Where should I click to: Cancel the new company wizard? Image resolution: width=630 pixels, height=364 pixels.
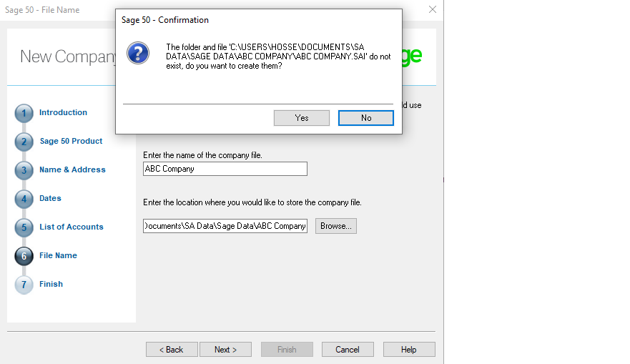pos(348,350)
